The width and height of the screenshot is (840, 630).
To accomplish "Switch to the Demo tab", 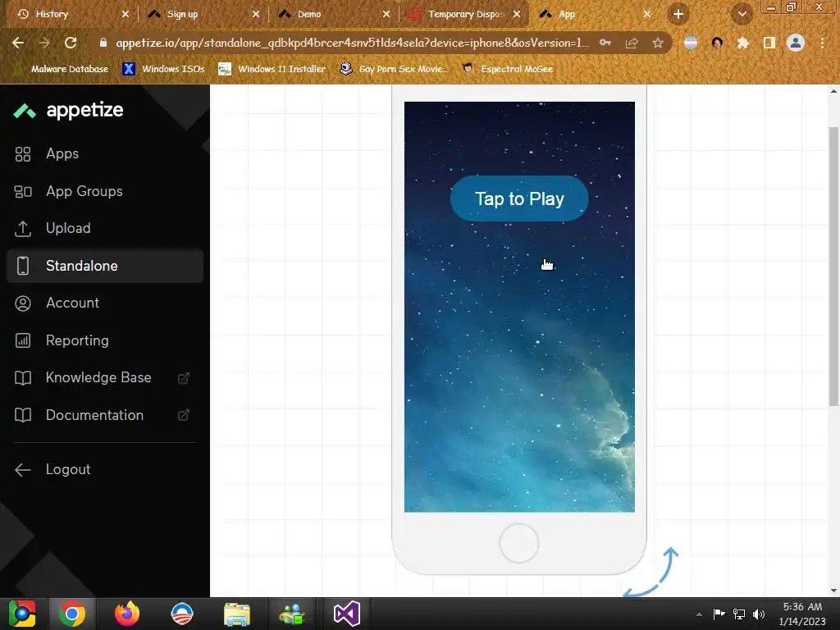I will coord(335,15).
